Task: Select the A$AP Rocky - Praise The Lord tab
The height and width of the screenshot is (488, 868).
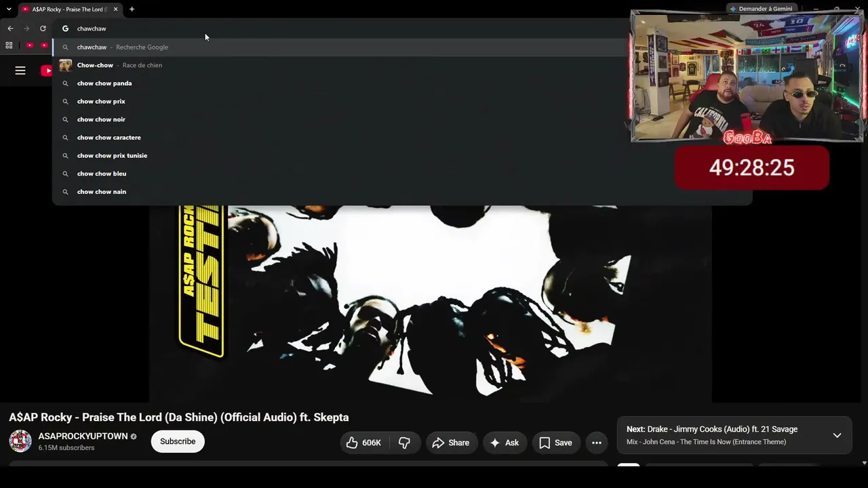Action: (69, 9)
